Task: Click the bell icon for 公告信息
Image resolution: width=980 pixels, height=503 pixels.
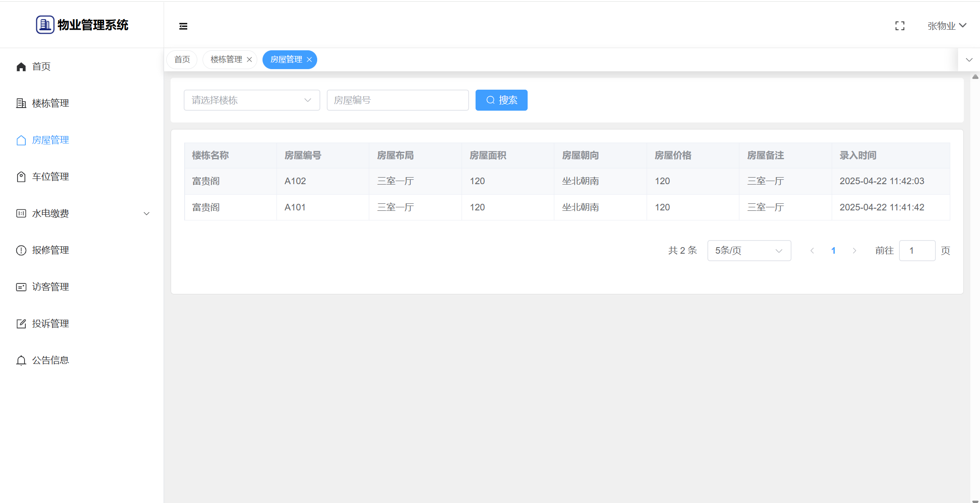Action: [x=21, y=360]
